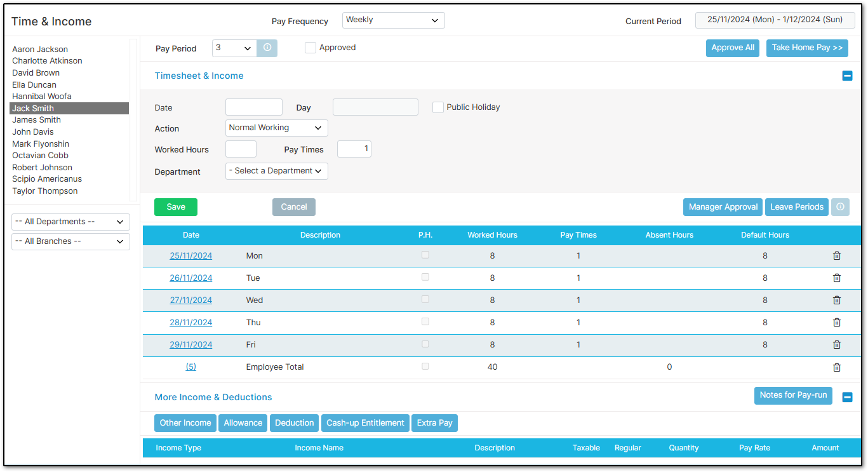Screen dimensions: 868x472
Task: Open Leave Periods
Action: point(797,207)
